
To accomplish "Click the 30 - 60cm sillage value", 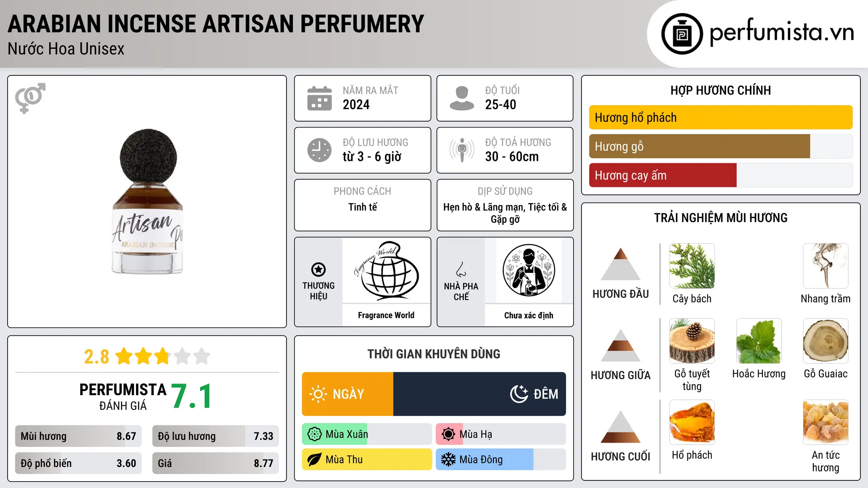I will 512,157.
